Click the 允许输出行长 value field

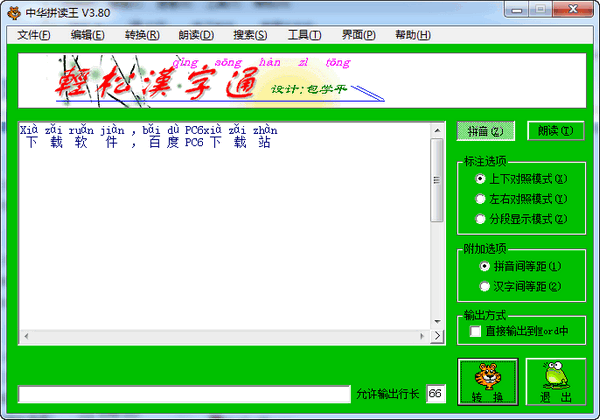(436, 394)
